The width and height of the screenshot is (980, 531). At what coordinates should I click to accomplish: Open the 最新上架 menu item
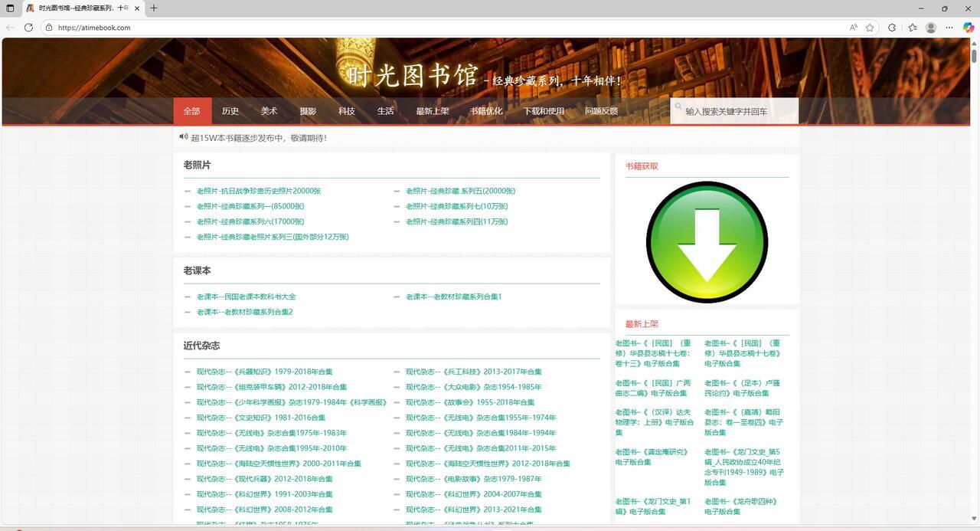(x=433, y=111)
